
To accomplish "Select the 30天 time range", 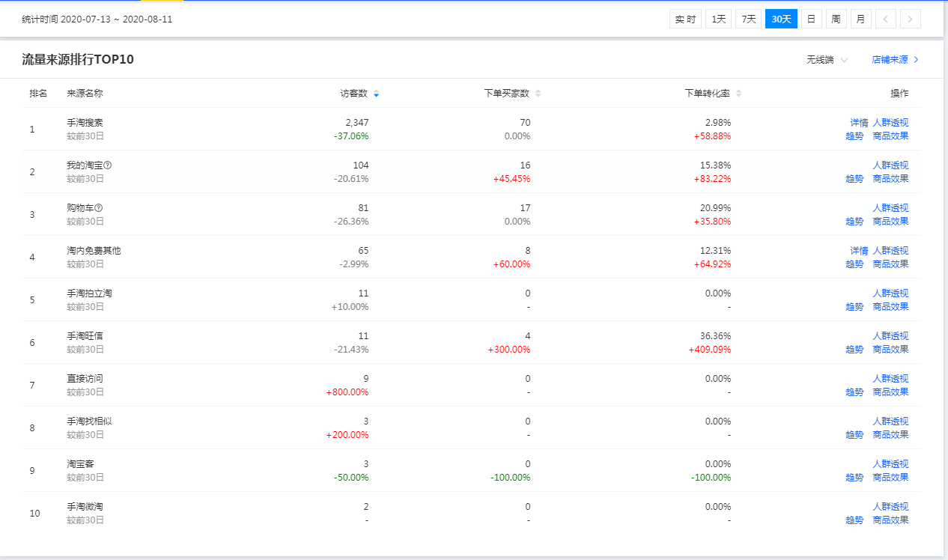I will click(781, 19).
